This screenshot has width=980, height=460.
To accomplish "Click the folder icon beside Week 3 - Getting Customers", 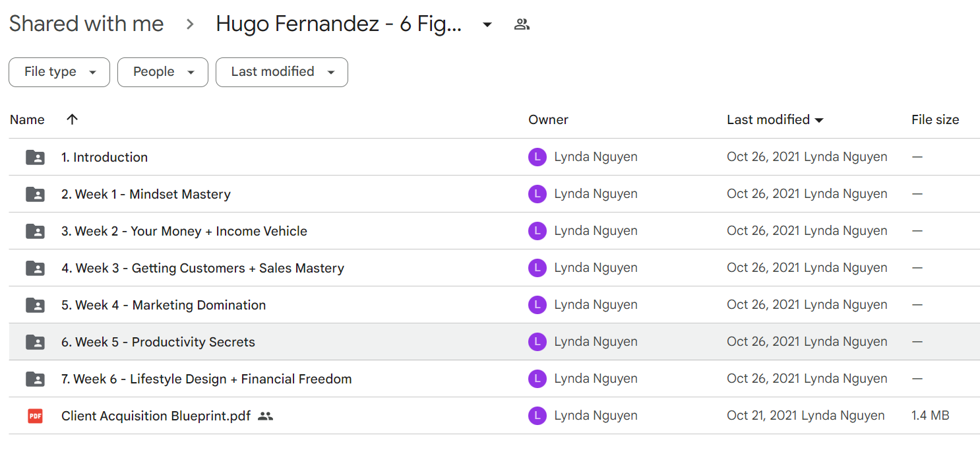I will point(35,268).
